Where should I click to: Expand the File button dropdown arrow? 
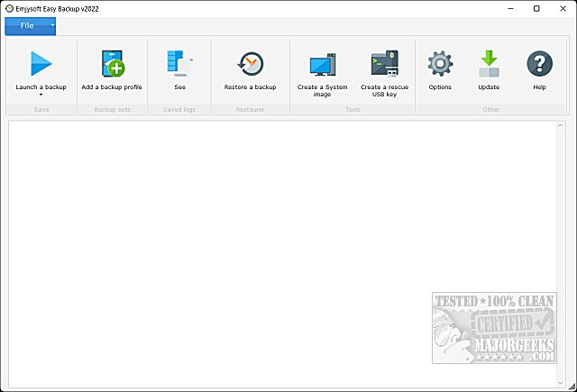[x=52, y=25]
